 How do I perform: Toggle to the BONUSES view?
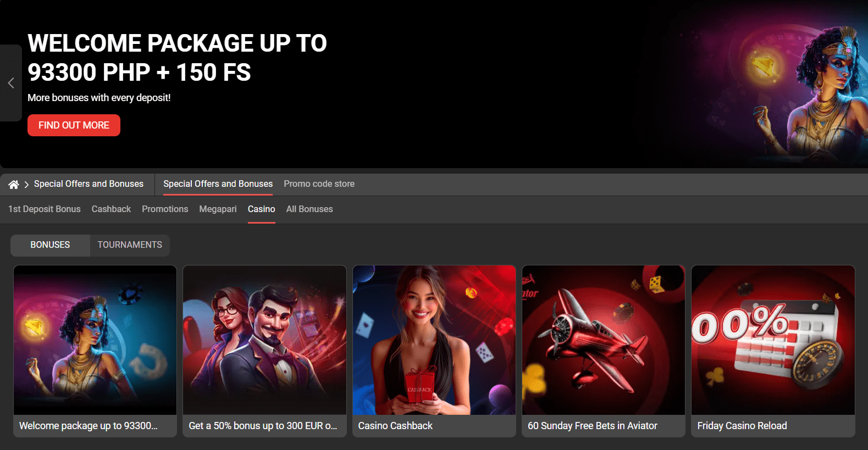tap(50, 245)
